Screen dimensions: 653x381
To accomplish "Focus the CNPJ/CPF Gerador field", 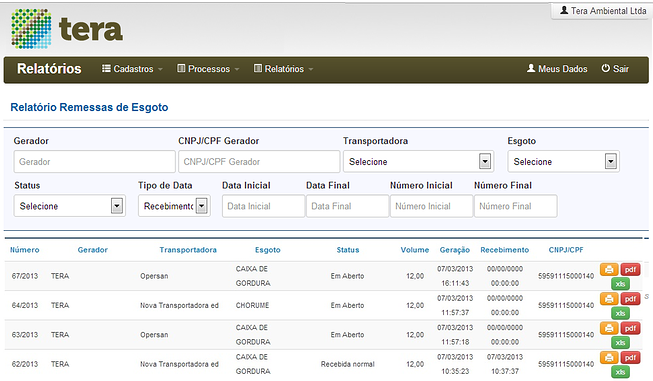I will click(259, 162).
